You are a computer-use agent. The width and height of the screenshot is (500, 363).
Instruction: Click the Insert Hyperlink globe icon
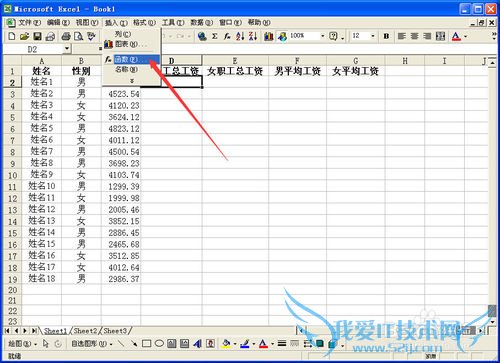point(202,36)
